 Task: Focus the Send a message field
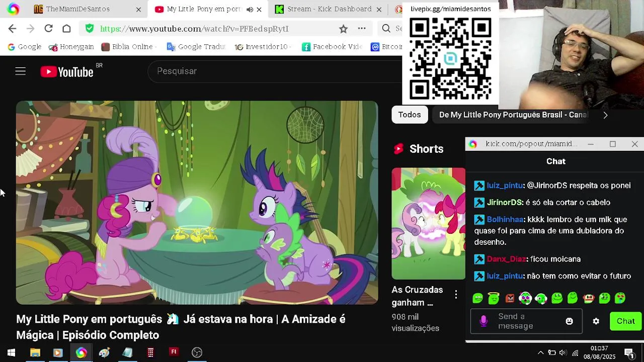coord(526,321)
